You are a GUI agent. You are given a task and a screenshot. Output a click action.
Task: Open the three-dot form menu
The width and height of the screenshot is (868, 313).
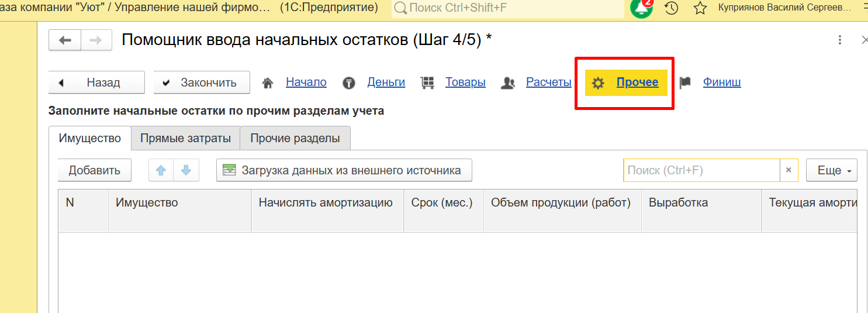click(x=840, y=40)
